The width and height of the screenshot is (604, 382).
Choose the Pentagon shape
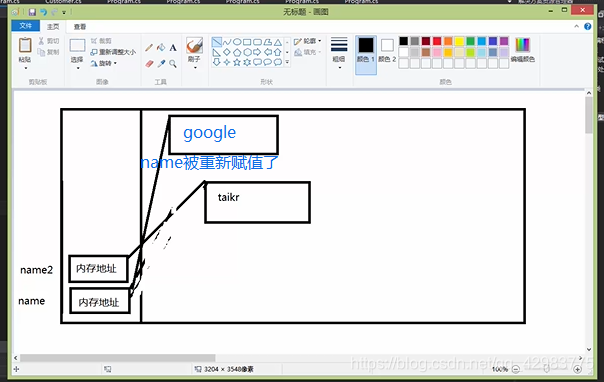[237, 52]
